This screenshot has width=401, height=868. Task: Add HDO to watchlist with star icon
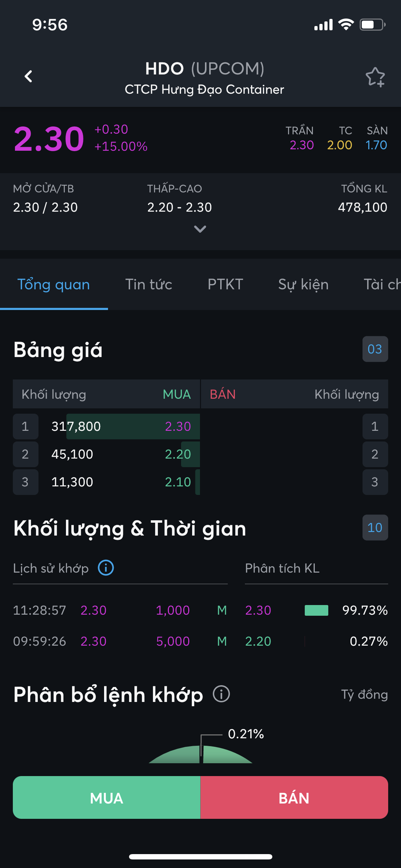(x=375, y=77)
